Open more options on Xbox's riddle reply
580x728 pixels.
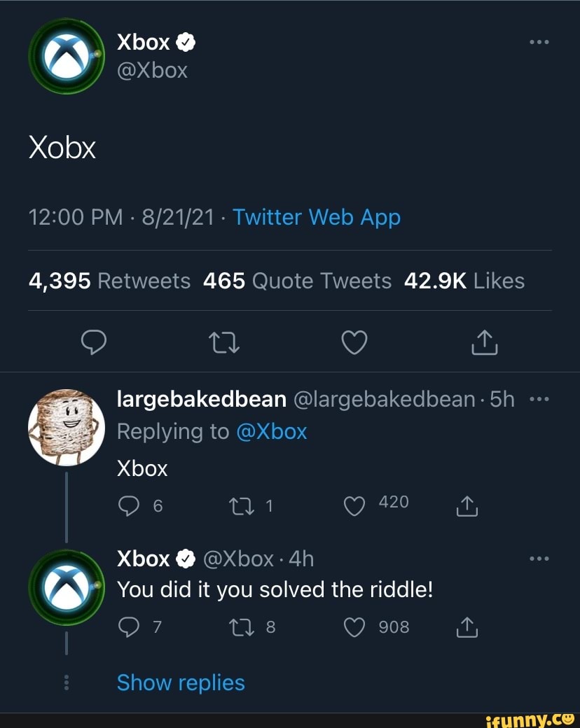tap(539, 559)
